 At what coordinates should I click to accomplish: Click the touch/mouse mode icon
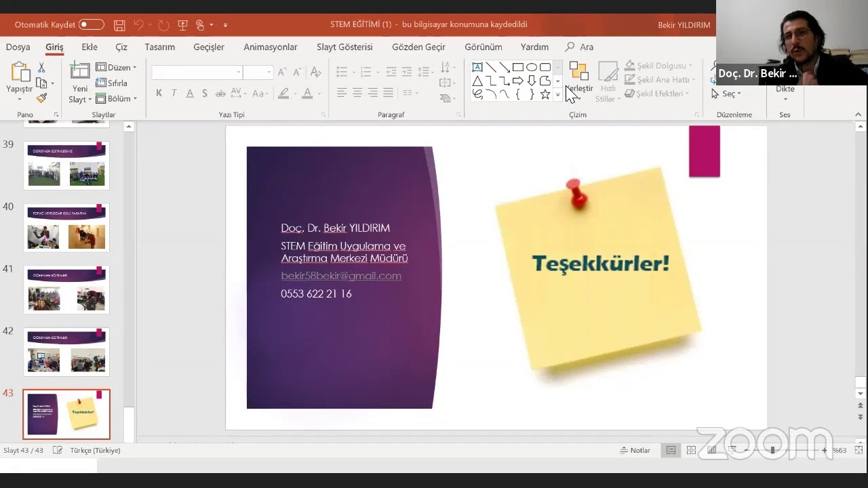[200, 25]
